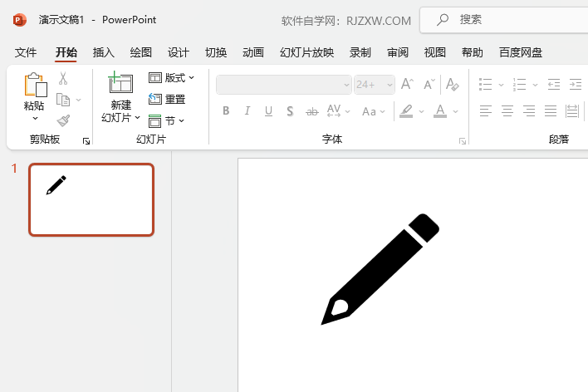Open the 录制 tab

click(360, 52)
